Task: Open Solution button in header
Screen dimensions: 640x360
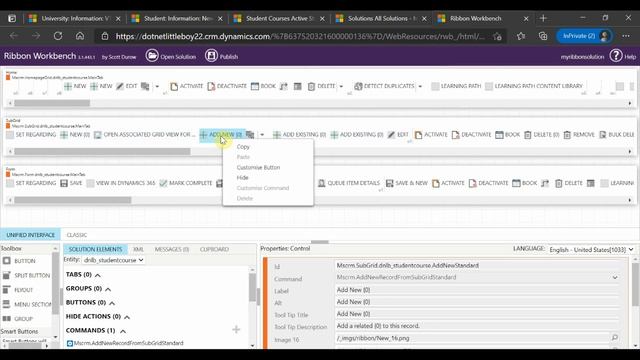Action: 171,56
